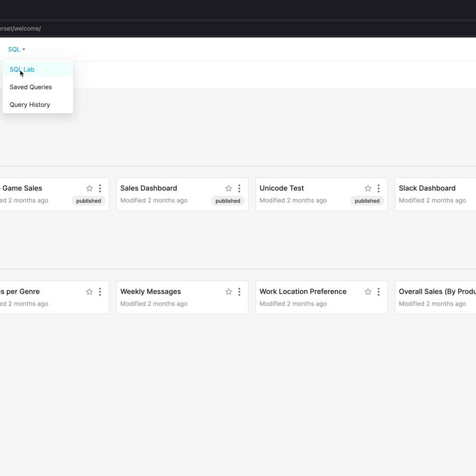Favorite the Sales Dashboard with star
The image size is (476, 476).
point(228,188)
